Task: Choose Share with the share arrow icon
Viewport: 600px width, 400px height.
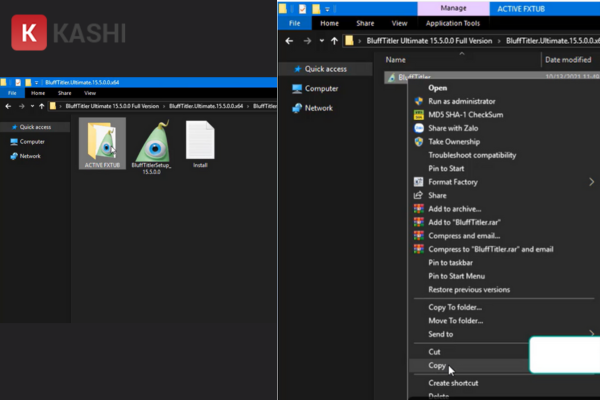Action: (437, 195)
